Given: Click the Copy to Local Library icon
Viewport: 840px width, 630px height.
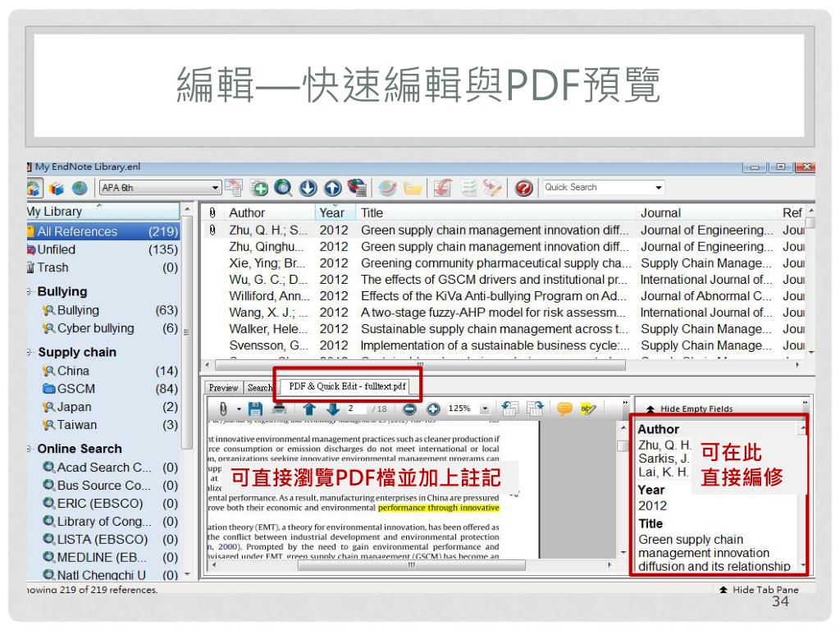Looking at the screenshot, I should (234, 188).
